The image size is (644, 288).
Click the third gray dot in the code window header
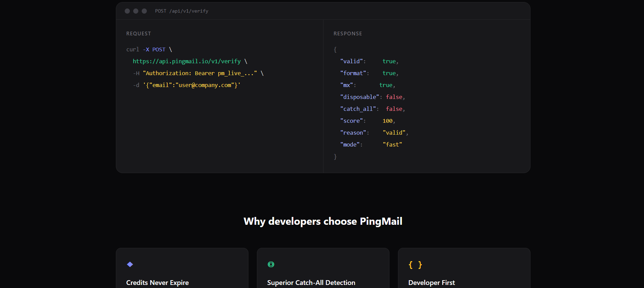[x=144, y=11]
